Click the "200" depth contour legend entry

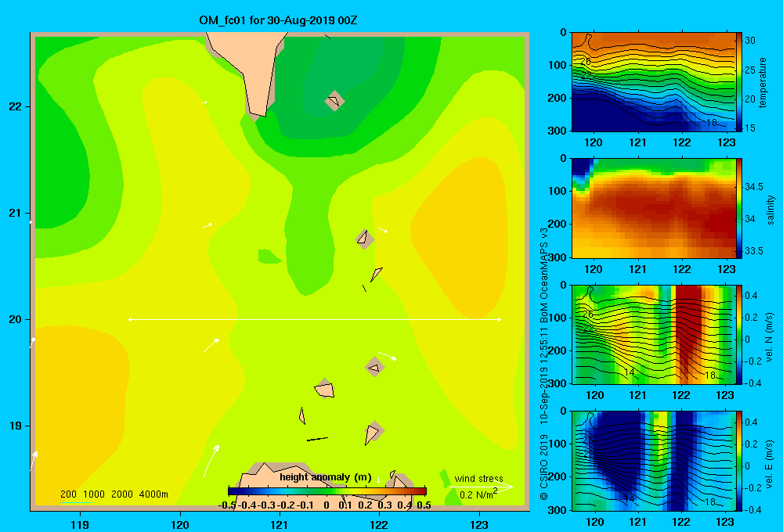pos(68,494)
